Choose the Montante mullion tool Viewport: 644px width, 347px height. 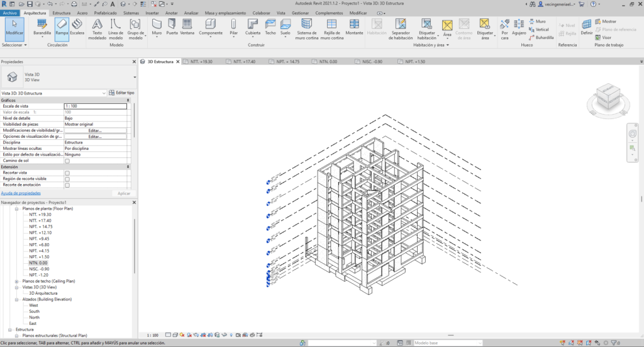pos(354,28)
